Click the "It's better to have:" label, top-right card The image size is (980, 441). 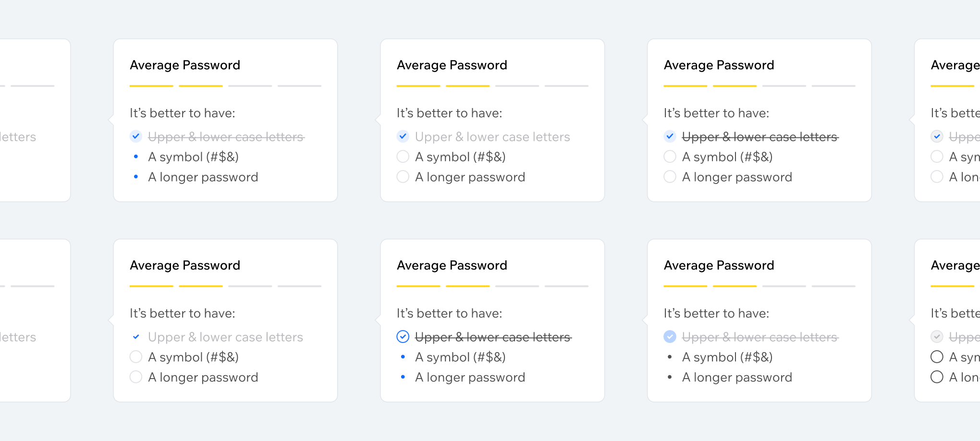point(716,113)
